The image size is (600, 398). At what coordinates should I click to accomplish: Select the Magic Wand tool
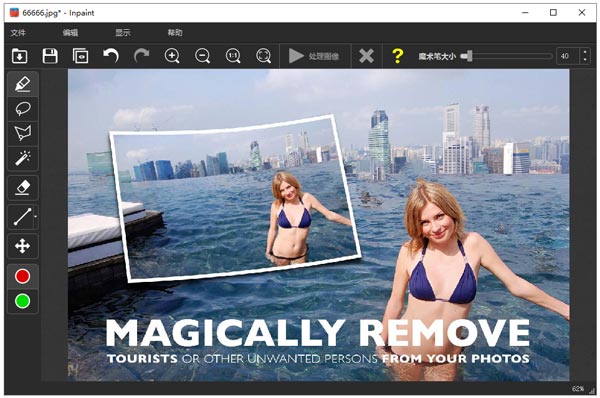pos(23,158)
